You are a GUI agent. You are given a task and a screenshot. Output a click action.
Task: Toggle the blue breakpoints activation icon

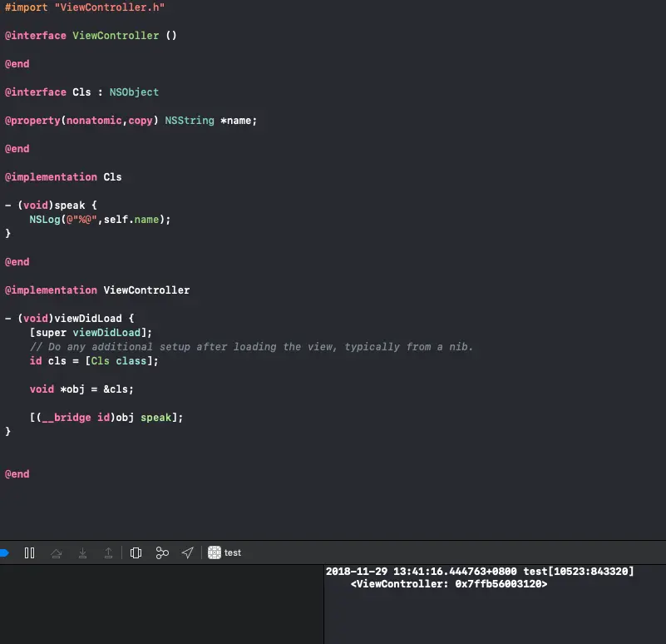coord(4,552)
